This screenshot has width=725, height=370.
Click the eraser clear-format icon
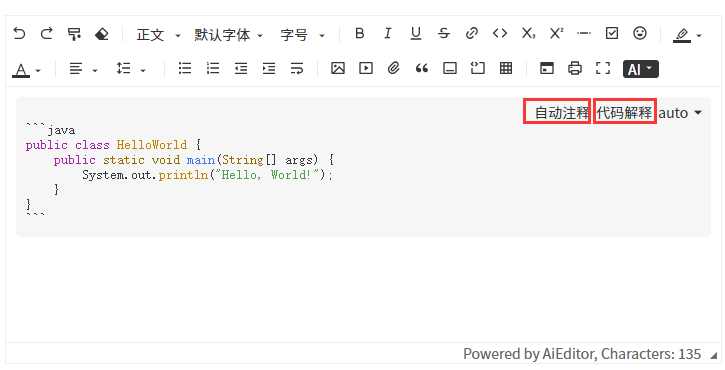pyautogui.click(x=102, y=34)
